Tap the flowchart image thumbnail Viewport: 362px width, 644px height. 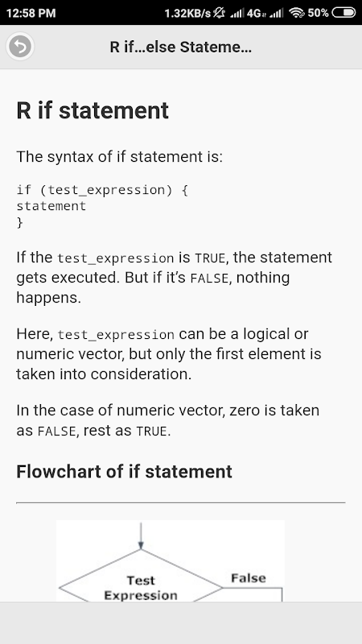[x=171, y=561]
